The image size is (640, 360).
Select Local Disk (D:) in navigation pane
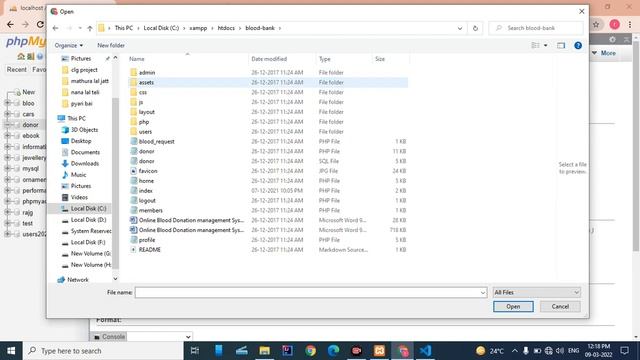coord(88,220)
